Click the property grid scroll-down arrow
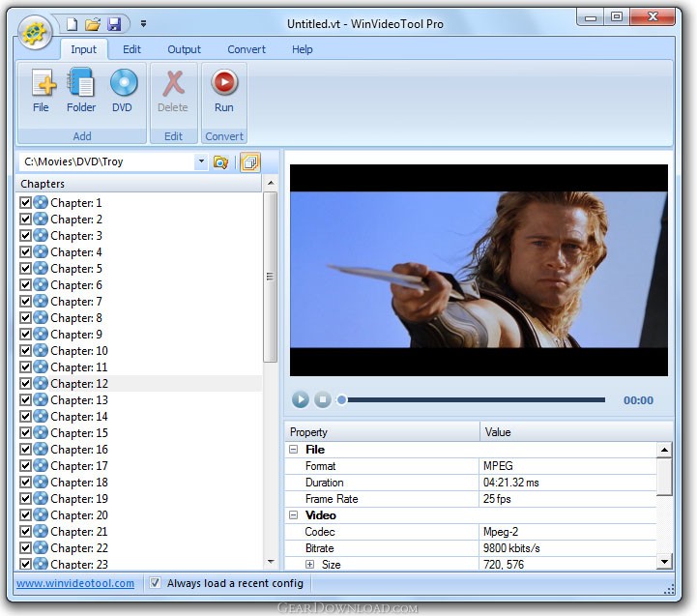697x616 pixels. pos(664,561)
